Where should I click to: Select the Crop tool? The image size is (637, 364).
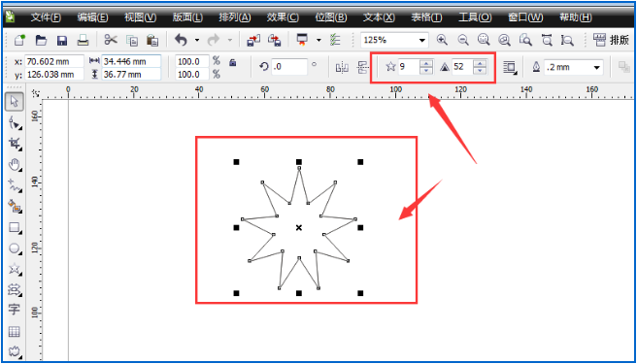15,144
